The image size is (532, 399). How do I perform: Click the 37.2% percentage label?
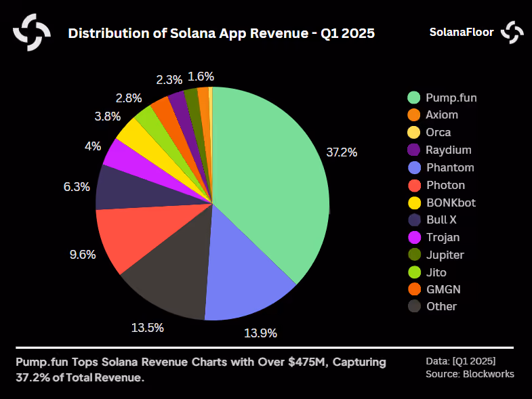pyautogui.click(x=342, y=152)
